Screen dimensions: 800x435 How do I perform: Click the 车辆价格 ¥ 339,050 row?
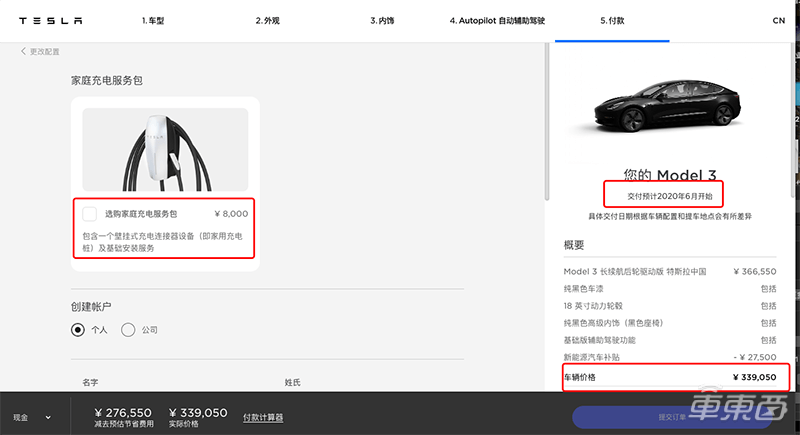[670, 377]
